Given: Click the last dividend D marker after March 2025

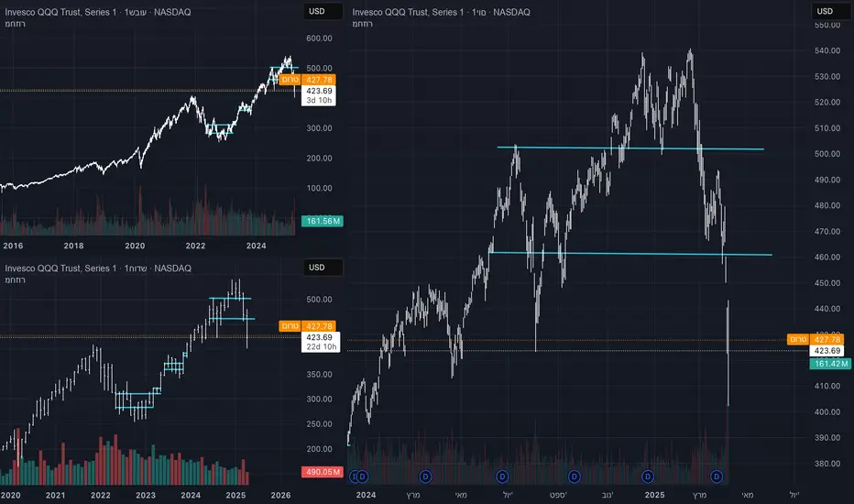Looking at the screenshot, I should 717,477.
